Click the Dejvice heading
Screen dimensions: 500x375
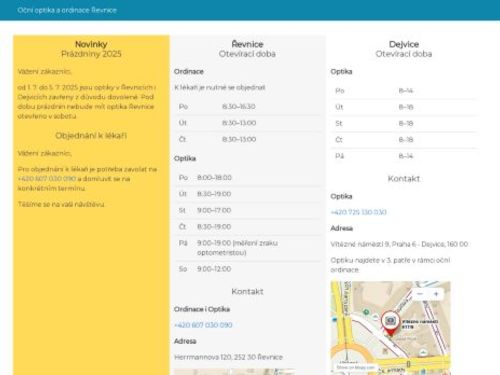(404, 44)
